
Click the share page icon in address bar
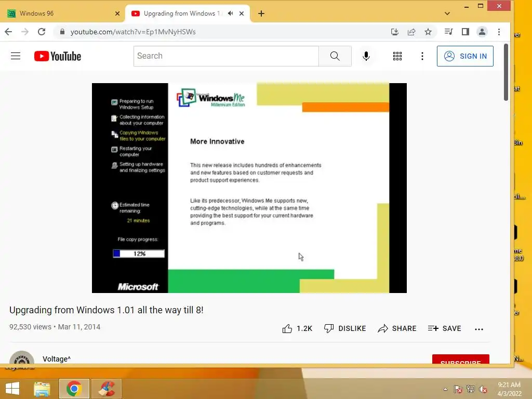coord(411,32)
